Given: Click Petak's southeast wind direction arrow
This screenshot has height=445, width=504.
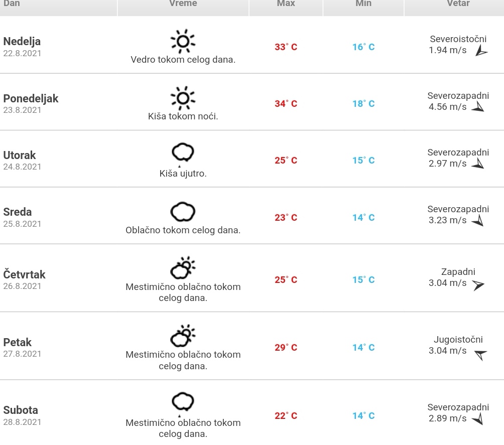Looking at the screenshot, I should click(481, 355).
